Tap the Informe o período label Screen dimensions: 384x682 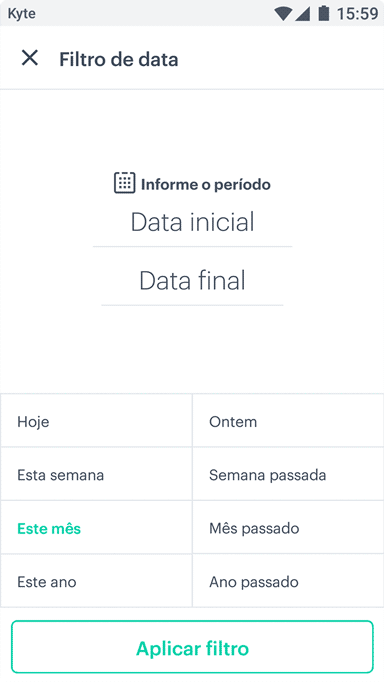pos(206,184)
